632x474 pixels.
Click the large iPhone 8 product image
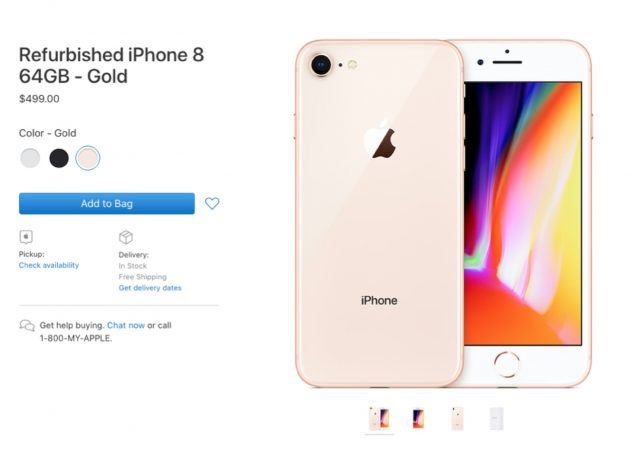[443, 214]
